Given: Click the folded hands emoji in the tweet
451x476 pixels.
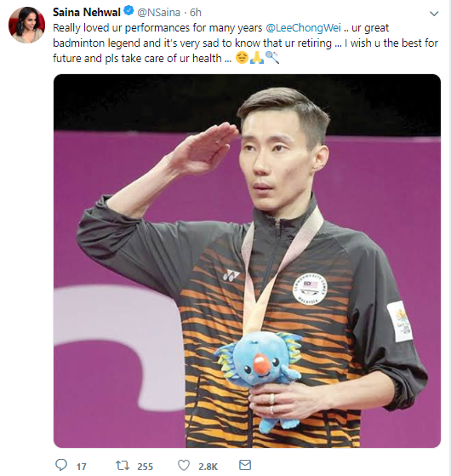Looking at the screenshot, I should [x=257, y=57].
